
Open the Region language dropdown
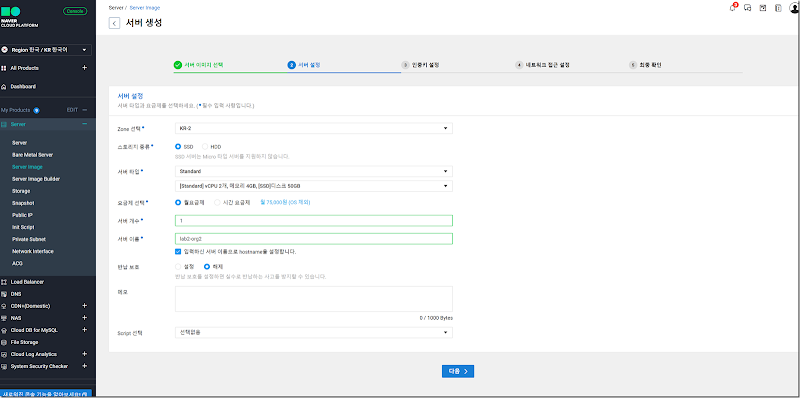(x=46, y=50)
